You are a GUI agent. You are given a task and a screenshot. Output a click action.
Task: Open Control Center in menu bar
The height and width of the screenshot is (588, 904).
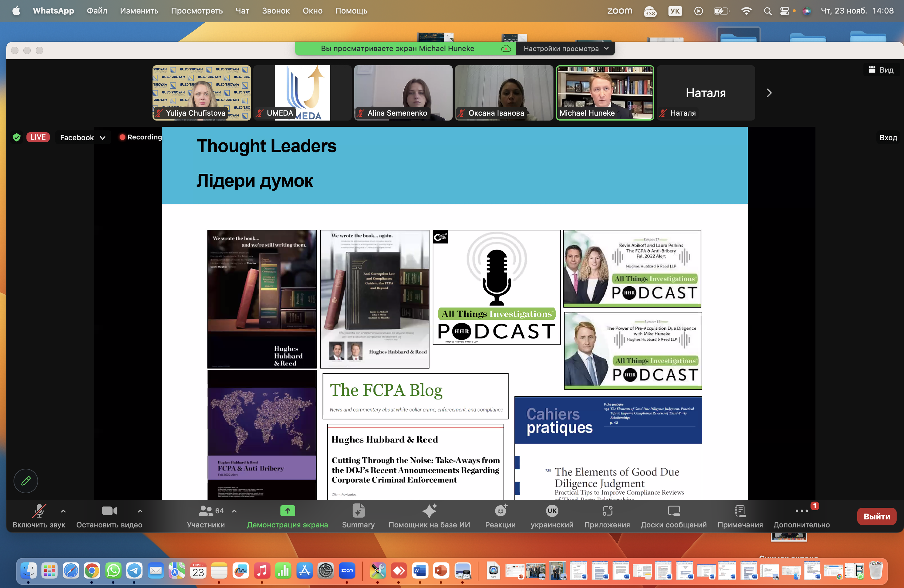(785, 11)
